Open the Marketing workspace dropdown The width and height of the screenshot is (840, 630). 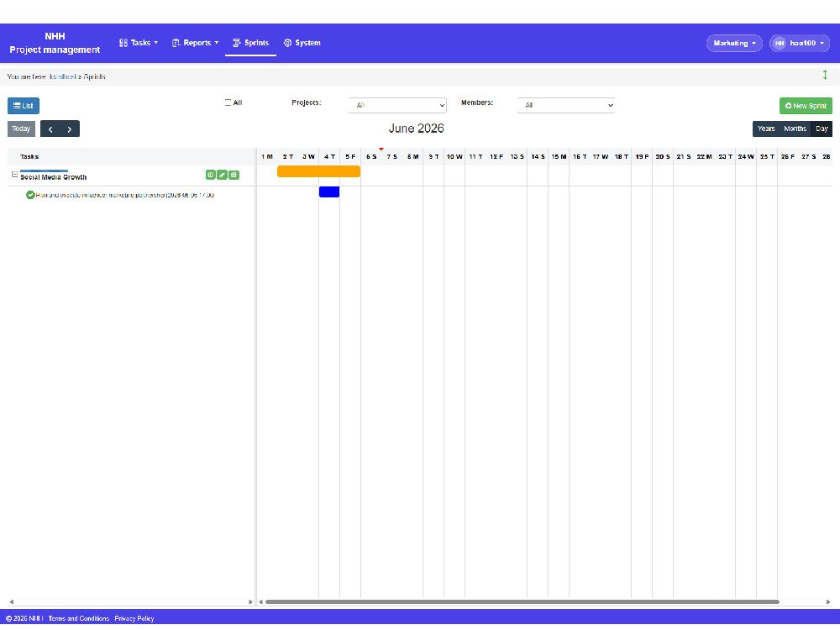click(734, 44)
